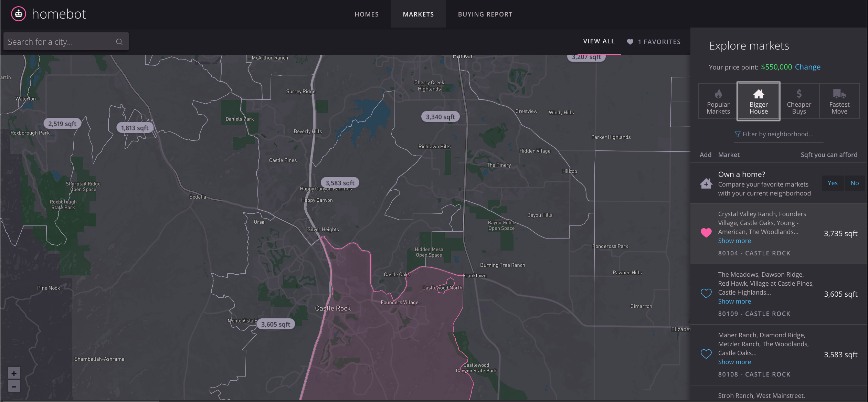Favorite the 80109 Castle Rock market heart
The width and height of the screenshot is (868, 402).
point(706,293)
